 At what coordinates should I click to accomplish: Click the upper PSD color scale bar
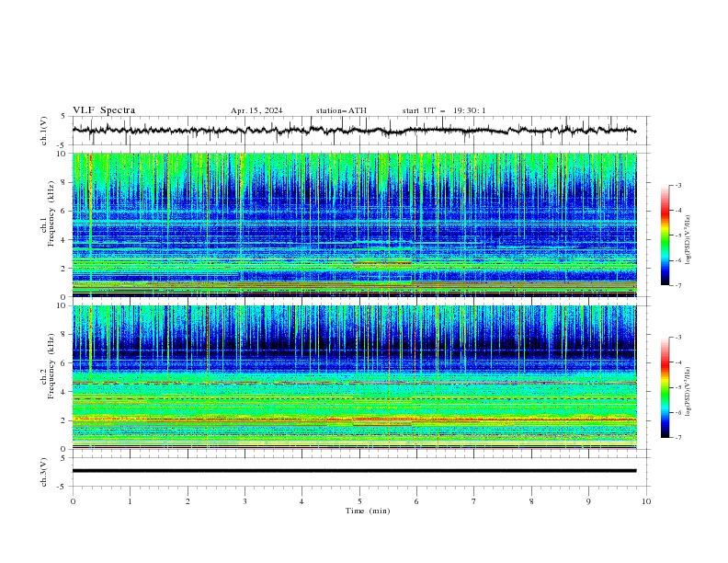coord(665,236)
